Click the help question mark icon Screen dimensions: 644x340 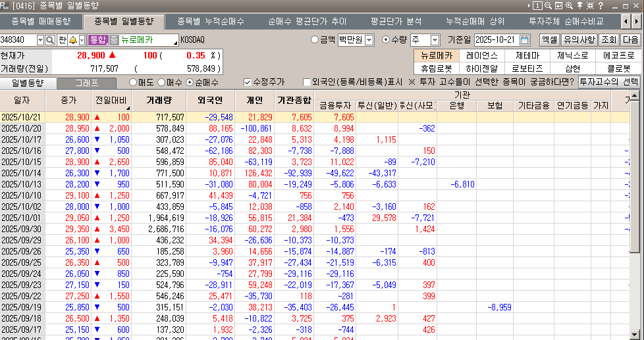(600, 6)
